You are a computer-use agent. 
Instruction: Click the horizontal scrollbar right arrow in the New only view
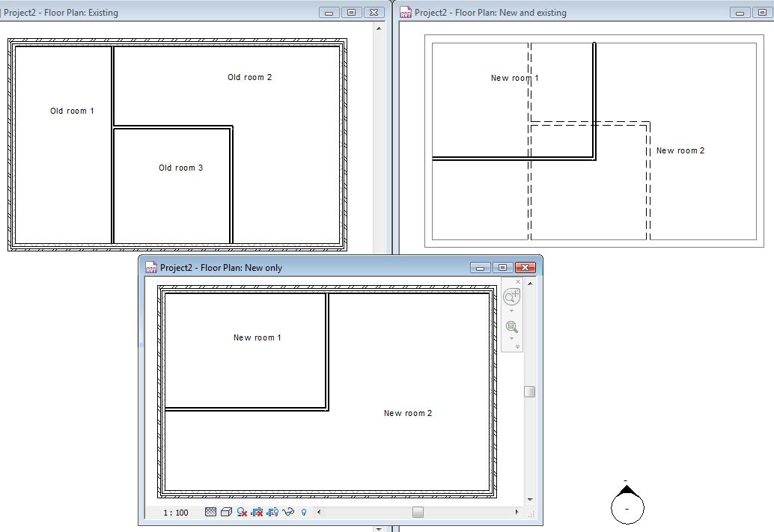pyautogui.click(x=516, y=513)
